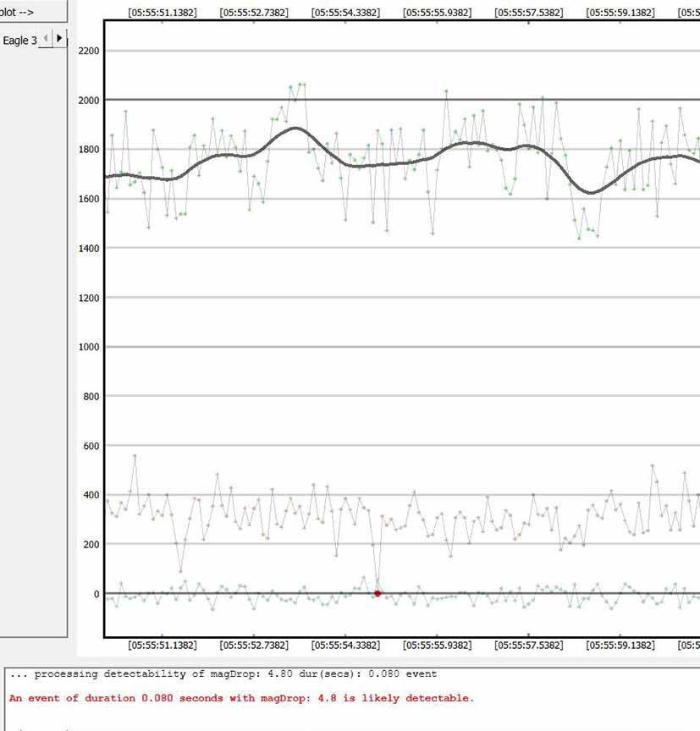Click the top axis label 05:55:57.5382
Image resolution: width=700 pixels, height=731 pixels.
[528, 14]
